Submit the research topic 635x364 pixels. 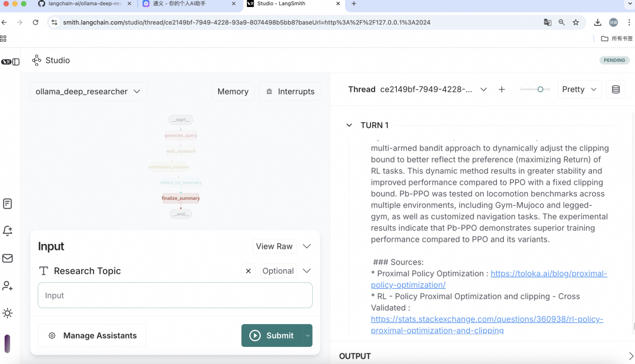(272, 335)
